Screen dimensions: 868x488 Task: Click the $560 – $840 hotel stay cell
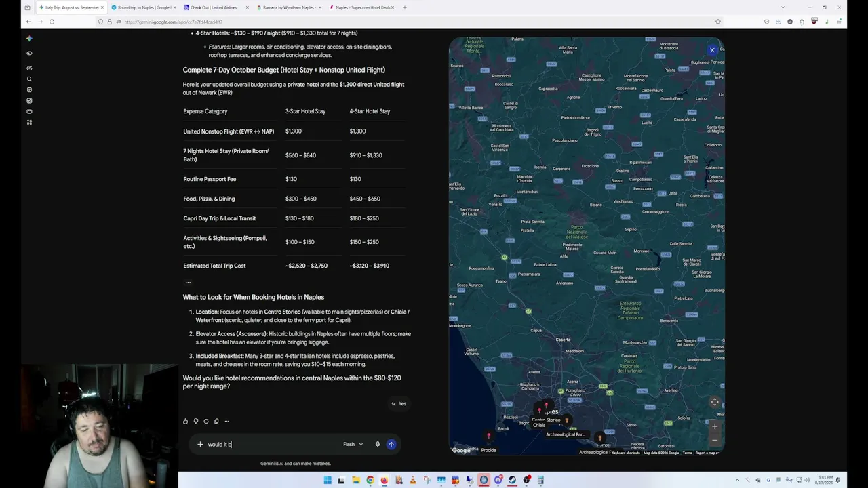[300, 155]
